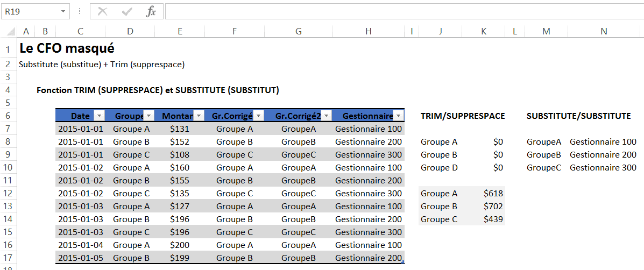This screenshot has width=644, height=270.
Task: Expand the Name Box dropdown arrow
Action: pyautogui.click(x=63, y=11)
